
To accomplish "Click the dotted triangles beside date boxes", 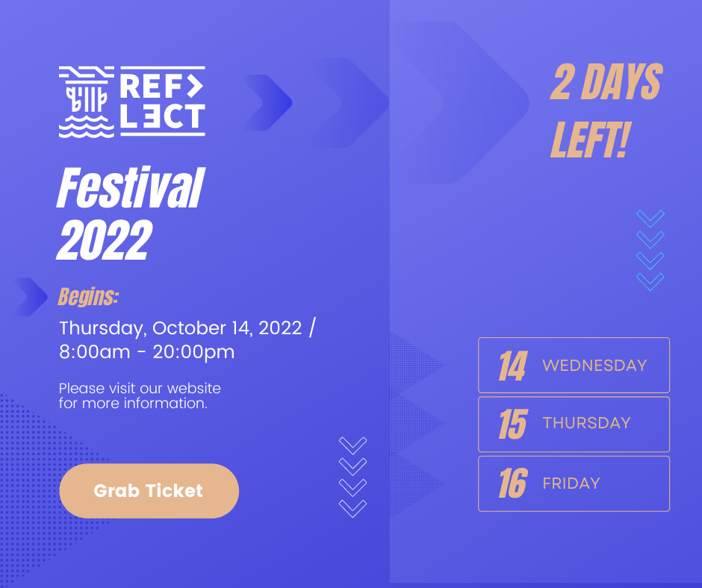I will point(417,425).
